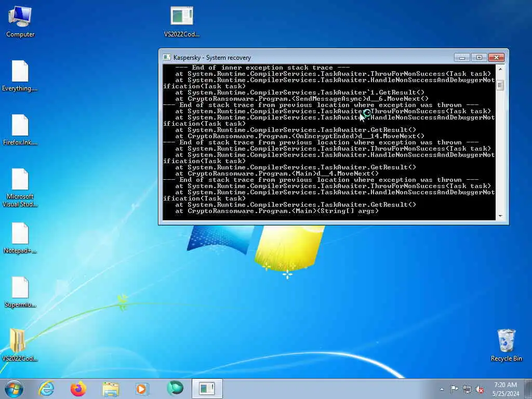Click the green globe taskbar icon
This screenshot has height=399, width=532.
coord(175,389)
